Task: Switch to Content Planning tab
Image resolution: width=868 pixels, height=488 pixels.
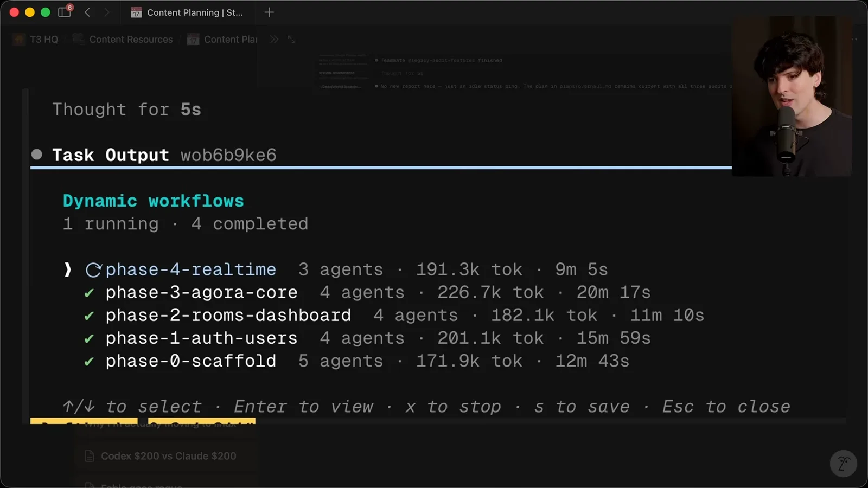Action: tap(187, 12)
